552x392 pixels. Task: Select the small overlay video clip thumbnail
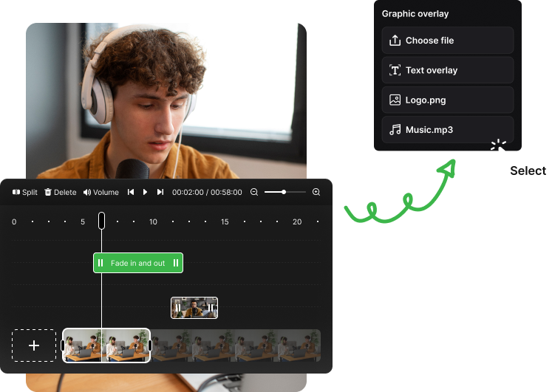click(x=194, y=308)
